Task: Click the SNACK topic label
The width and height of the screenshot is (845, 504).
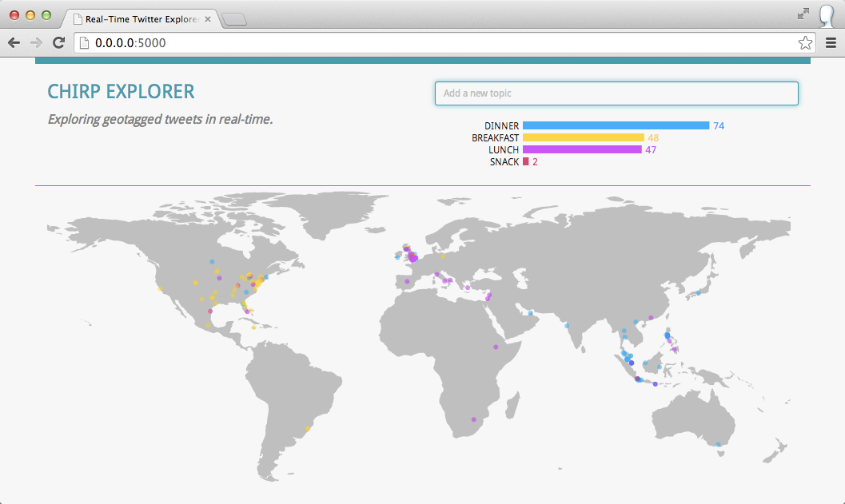Action: (x=504, y=161)
